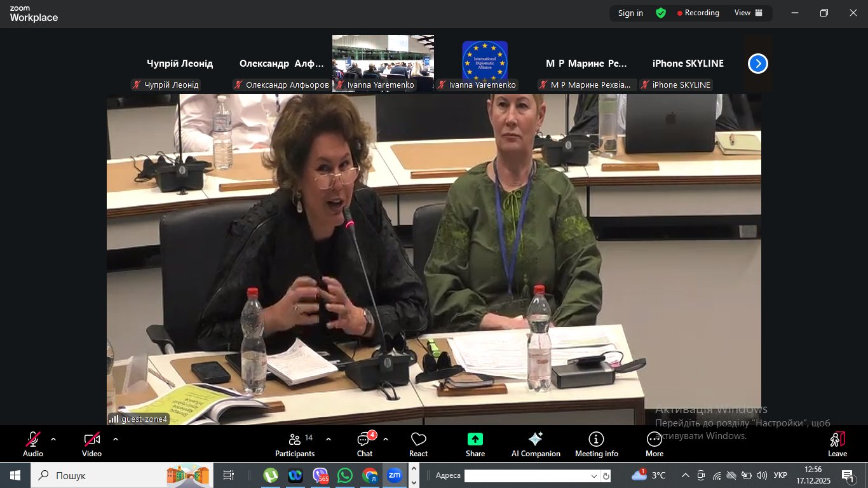868x488 pixels.
Task: Open Meeting info details
Action: 596,444
